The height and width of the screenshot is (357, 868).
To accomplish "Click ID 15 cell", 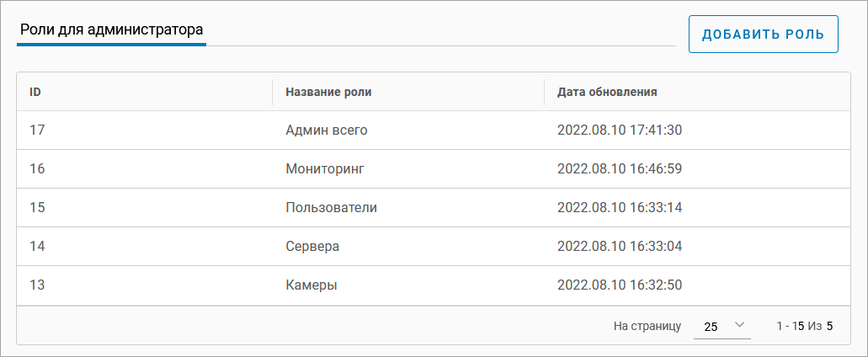I will (x=37, y=208).
